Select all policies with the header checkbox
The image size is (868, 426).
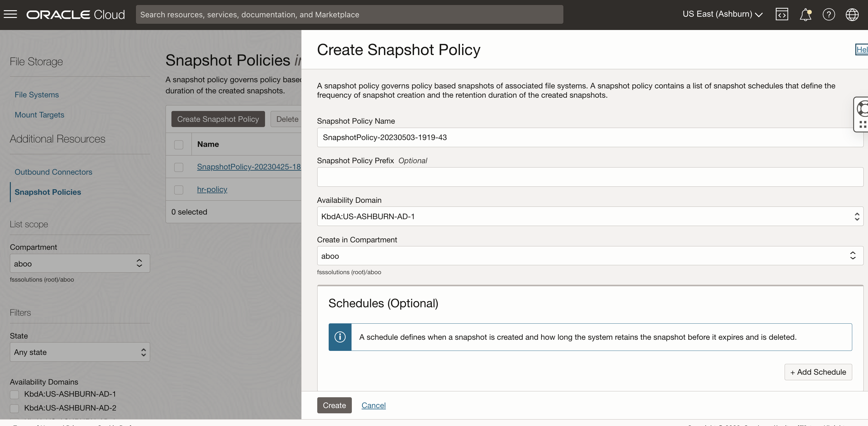(x=178, y=144)
